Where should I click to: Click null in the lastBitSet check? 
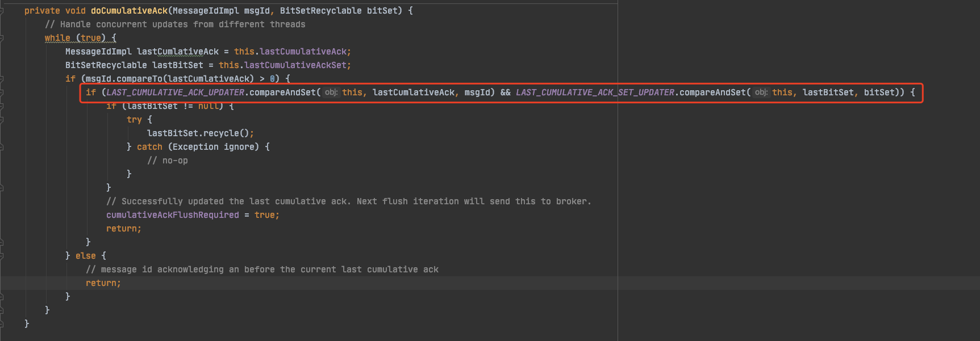click(208, 106)
